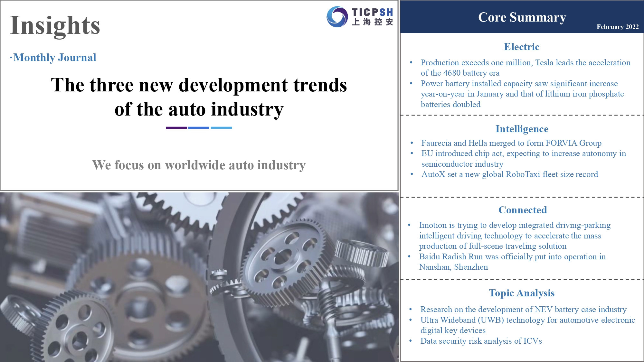Select the Insights heading
This screenshot has height=362, width=644.
55,25
